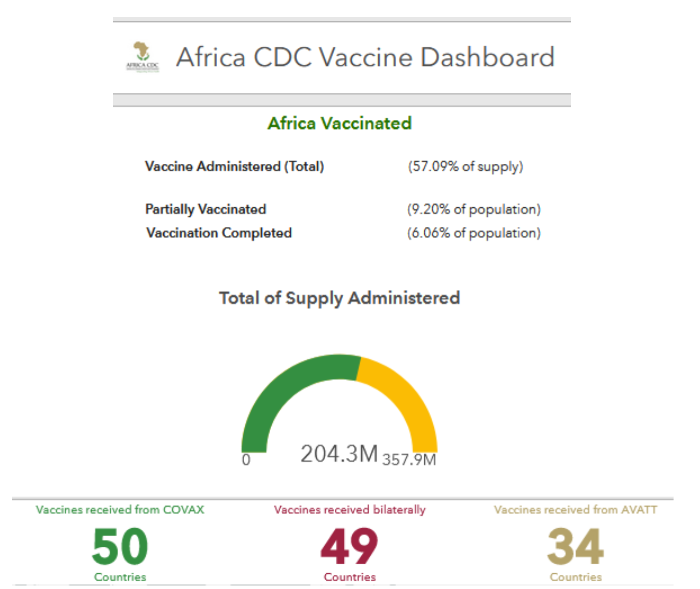The height and width of the screenshot is (589, 700).
Task: Click the gold 34 AVATT countries number
Action: tap(575, 547)
